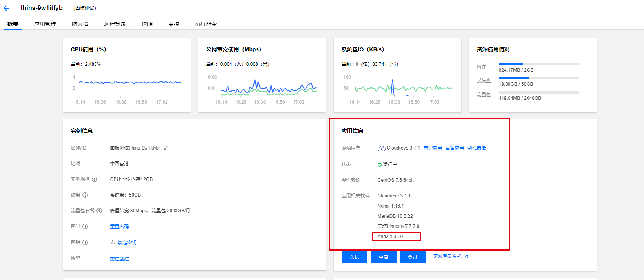Click the 登录 button
644x280 pixels.
coord(413,257)
